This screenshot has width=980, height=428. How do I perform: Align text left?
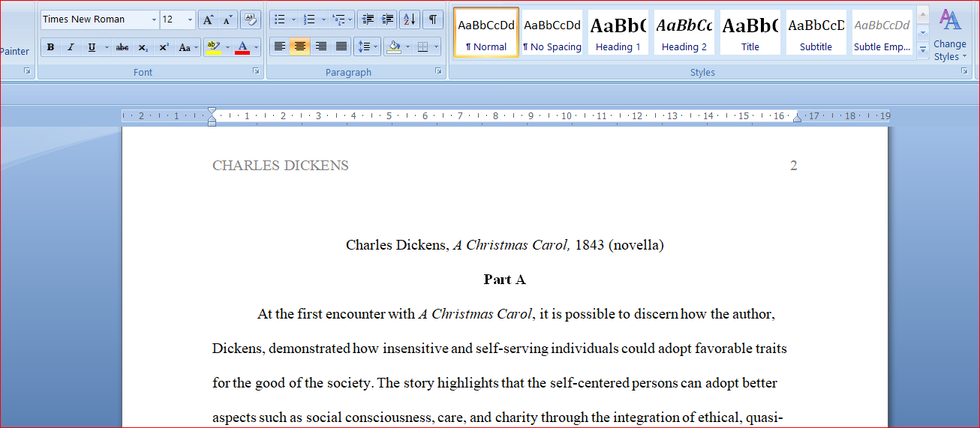(279, 47)
